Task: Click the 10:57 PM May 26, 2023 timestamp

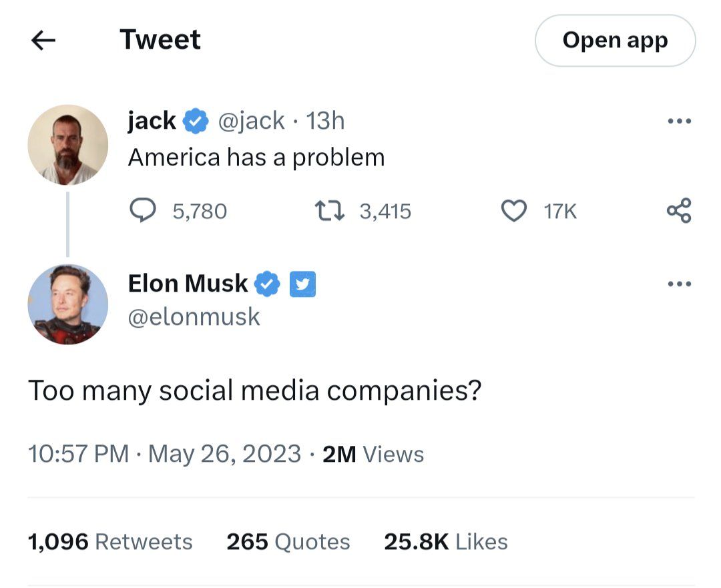Action: coord(164,454)
